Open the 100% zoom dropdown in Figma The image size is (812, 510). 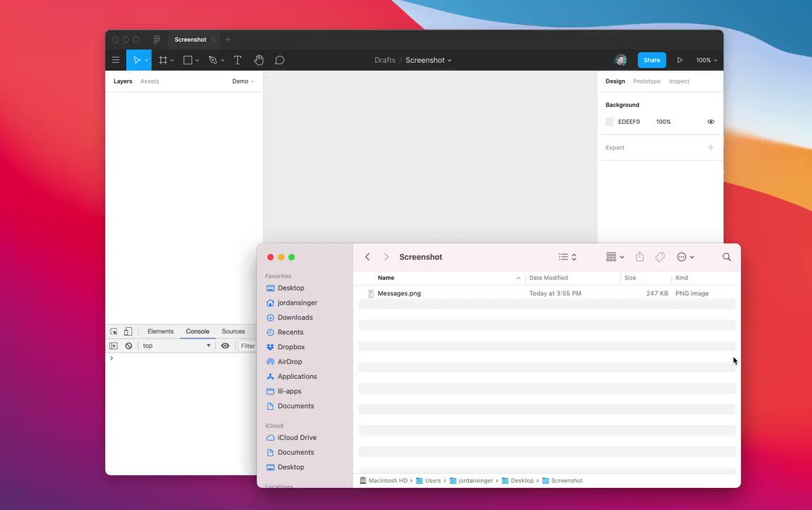(x=706, y=60)
